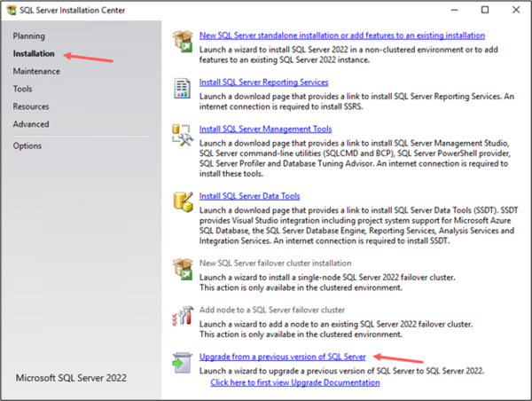Click the Management Tools hammer-and-wrench icon
532x401 pixels.
pyautogui.click(x=183, y=135)
